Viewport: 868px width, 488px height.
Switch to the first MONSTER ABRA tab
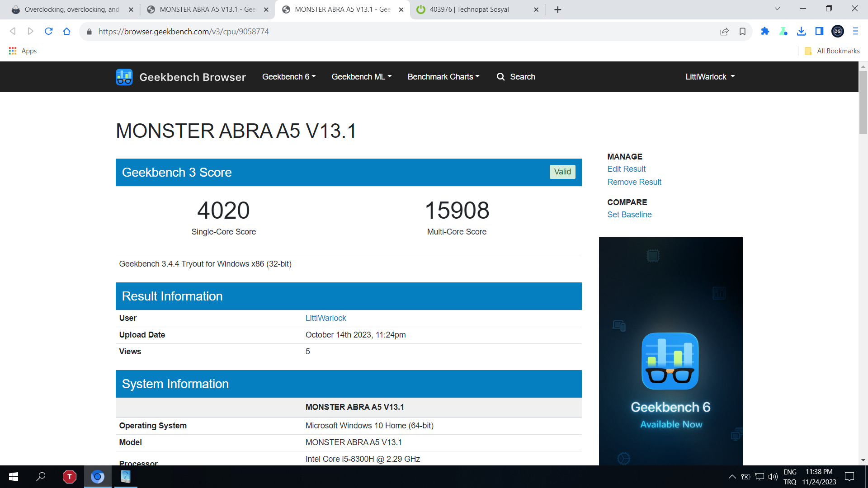(x=207, y=9)
